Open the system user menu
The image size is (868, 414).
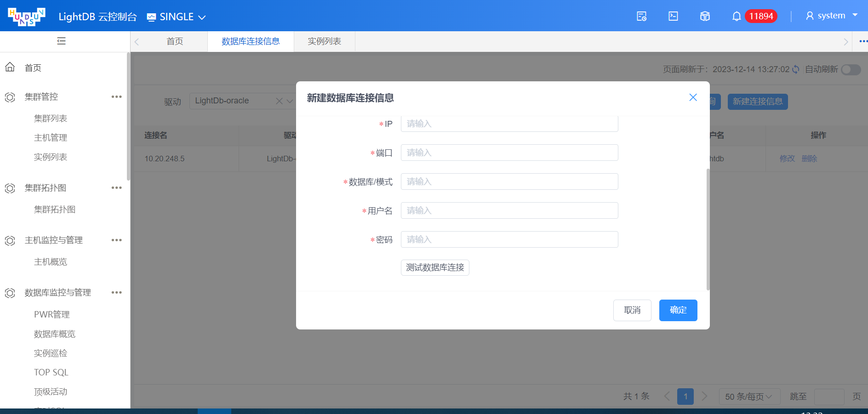(x=832, y=16)
